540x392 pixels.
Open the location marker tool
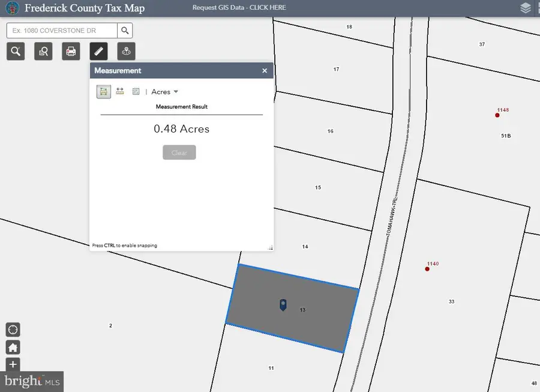(126, 51)
